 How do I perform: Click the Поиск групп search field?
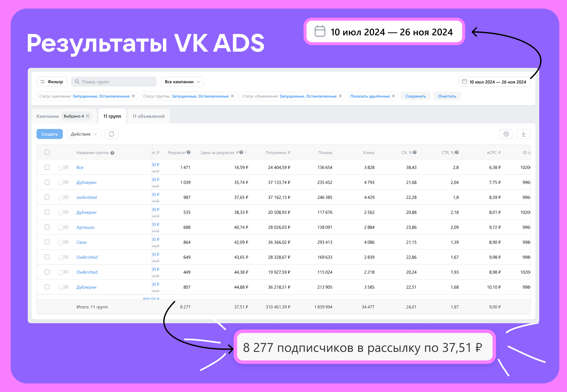(114, 82)
